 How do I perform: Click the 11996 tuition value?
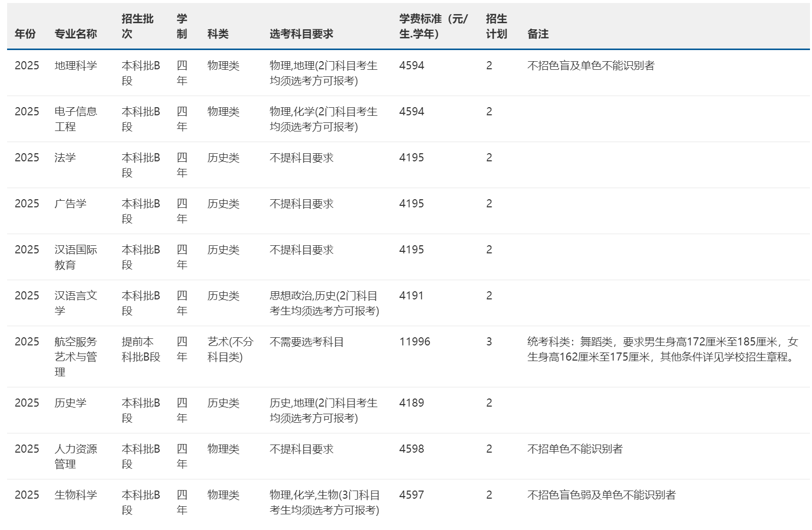(x=415, y=342)
